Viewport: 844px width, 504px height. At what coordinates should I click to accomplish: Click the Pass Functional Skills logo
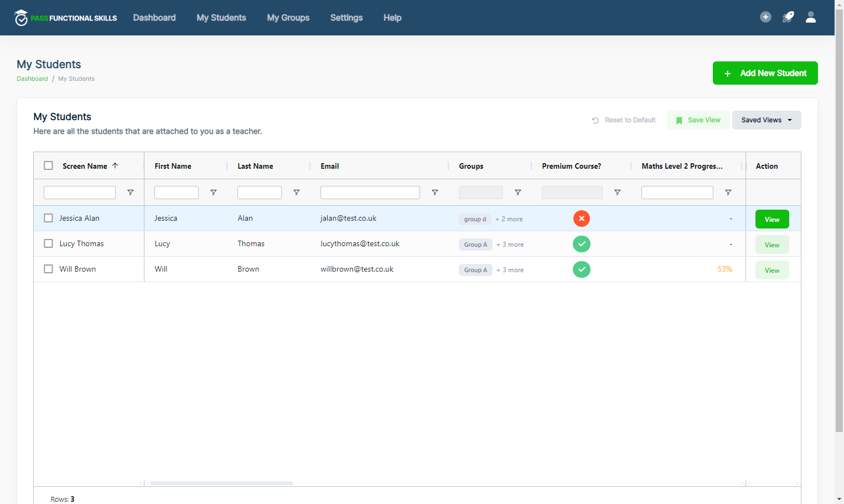pyautogui.click(x=66, y=18)
